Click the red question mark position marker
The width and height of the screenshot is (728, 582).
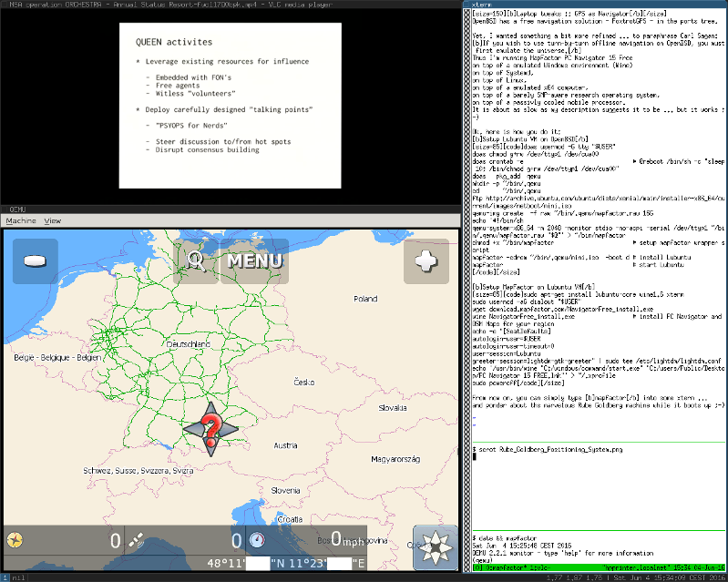[211, 429]
